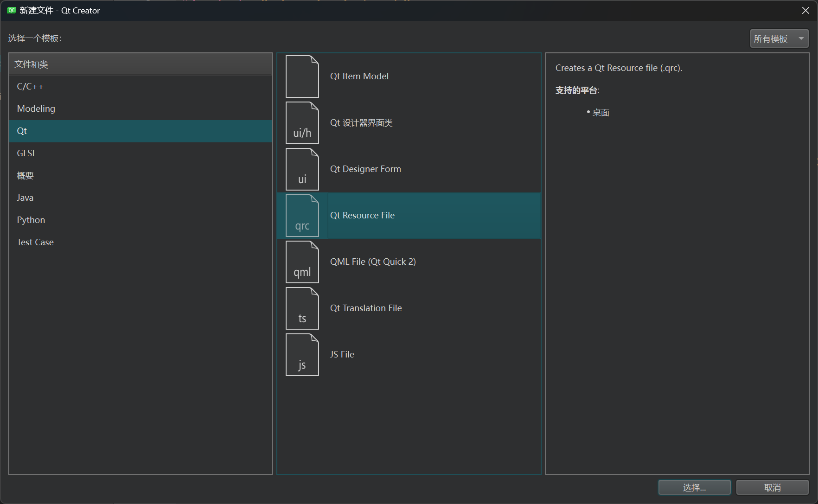Click the 文件和类 list header
The height and width of the screenshot is (504, 818).
141,64
